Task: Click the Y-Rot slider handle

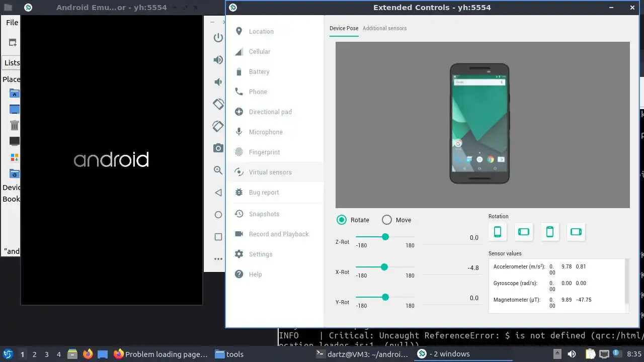Action: pyautogui.click(x=385, y=297)
